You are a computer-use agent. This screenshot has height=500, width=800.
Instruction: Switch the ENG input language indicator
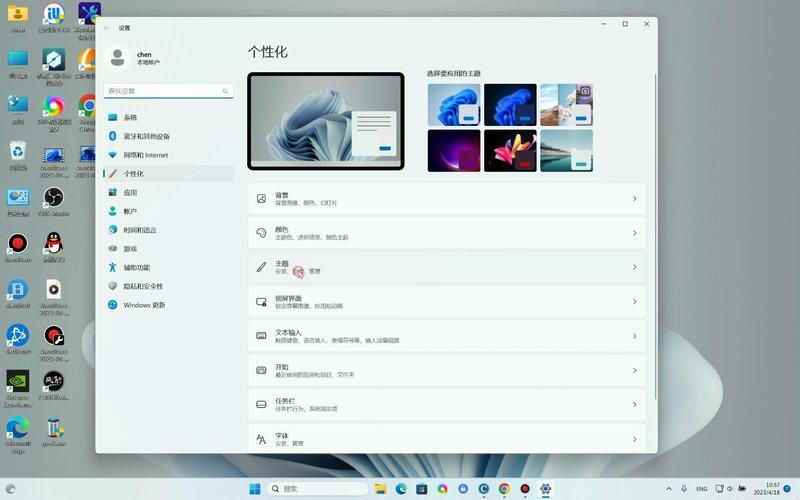click(702, 489)
